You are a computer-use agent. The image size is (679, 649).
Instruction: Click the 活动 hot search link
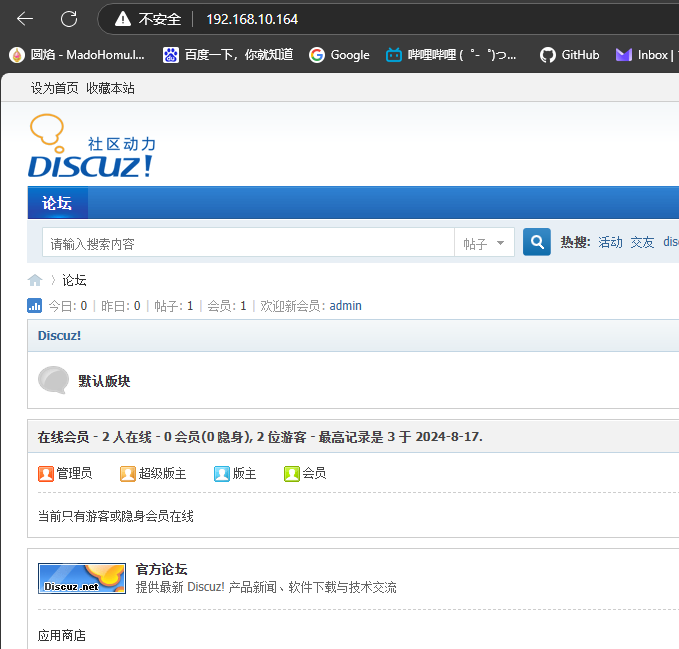tap(610, 242)
